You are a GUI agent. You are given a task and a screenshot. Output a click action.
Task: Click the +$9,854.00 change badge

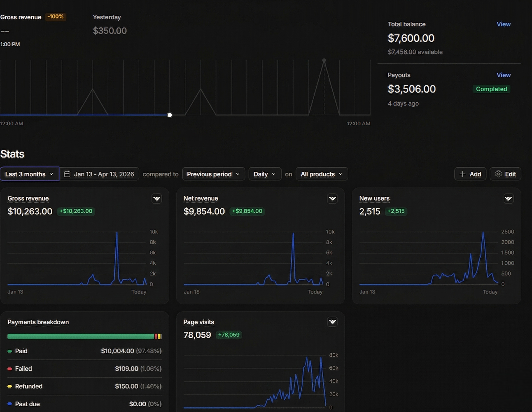pos(247,211)
